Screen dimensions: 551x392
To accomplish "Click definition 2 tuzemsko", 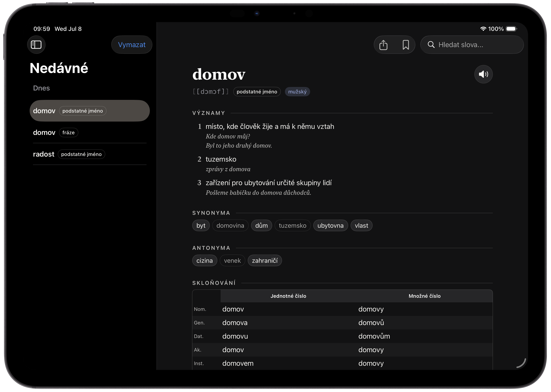I will pos(221,159).
